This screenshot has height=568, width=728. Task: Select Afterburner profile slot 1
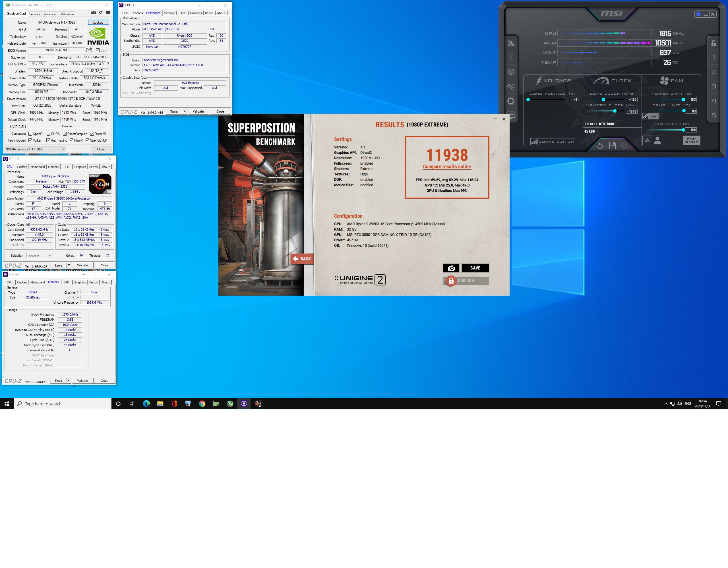click(714, 58)
